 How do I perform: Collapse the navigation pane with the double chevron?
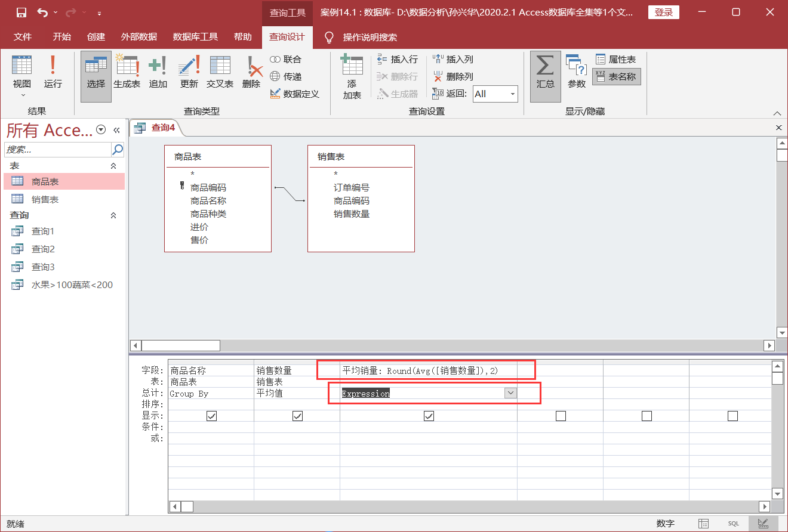[x=116, y=129]
